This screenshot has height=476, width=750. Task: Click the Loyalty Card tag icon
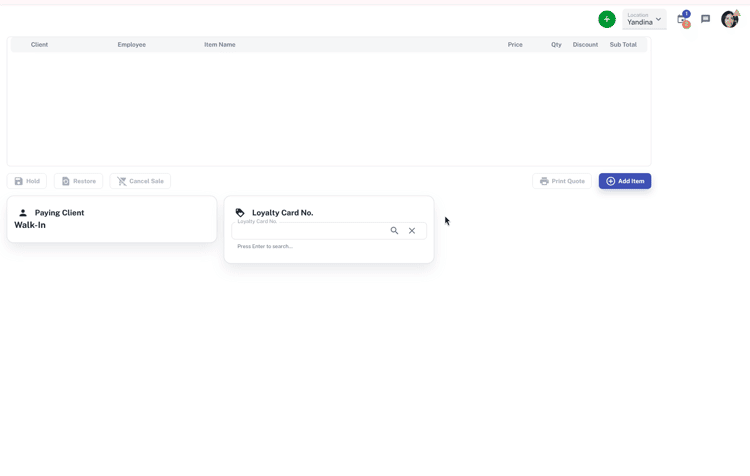click(x=240, y=213)
